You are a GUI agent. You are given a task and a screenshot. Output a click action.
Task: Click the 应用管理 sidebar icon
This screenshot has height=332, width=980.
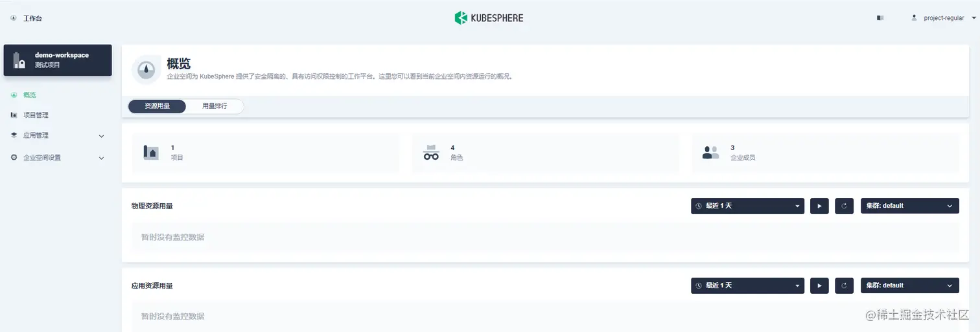[14, 135]
